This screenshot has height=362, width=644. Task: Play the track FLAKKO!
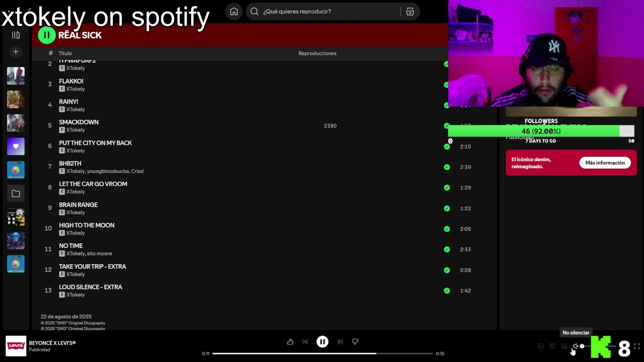(71, 81)
